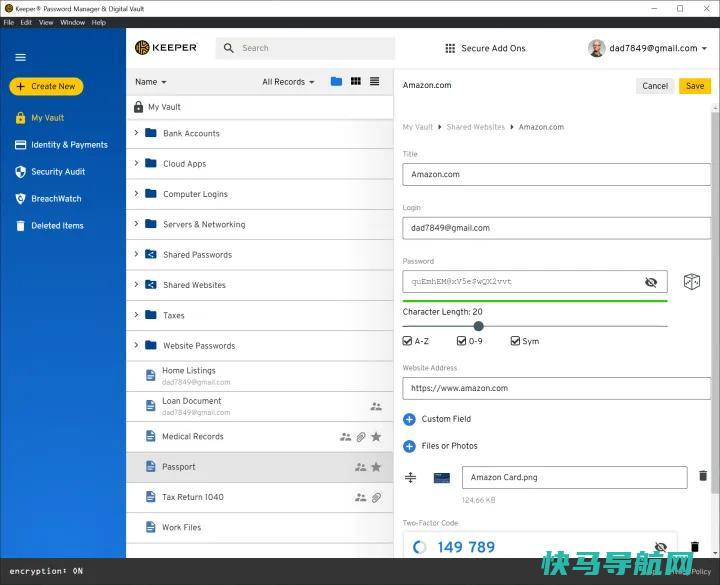This screenshot has width=720, height=585.
Task: Click the document icon for Work Files
Action: [x=150, y=527]
